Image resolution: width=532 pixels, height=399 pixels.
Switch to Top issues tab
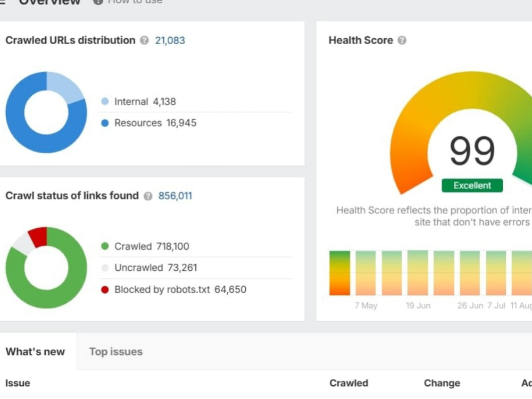pos(115,352)
